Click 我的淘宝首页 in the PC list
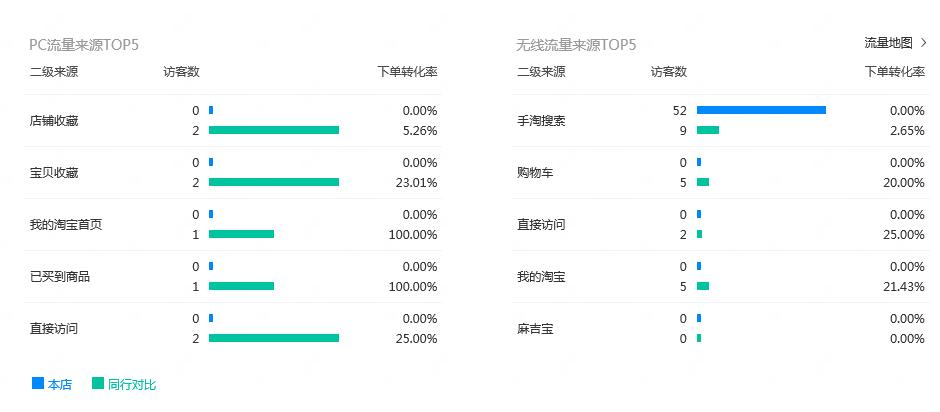The height and width of the screenshot is (412, 940). pos(66,225)
